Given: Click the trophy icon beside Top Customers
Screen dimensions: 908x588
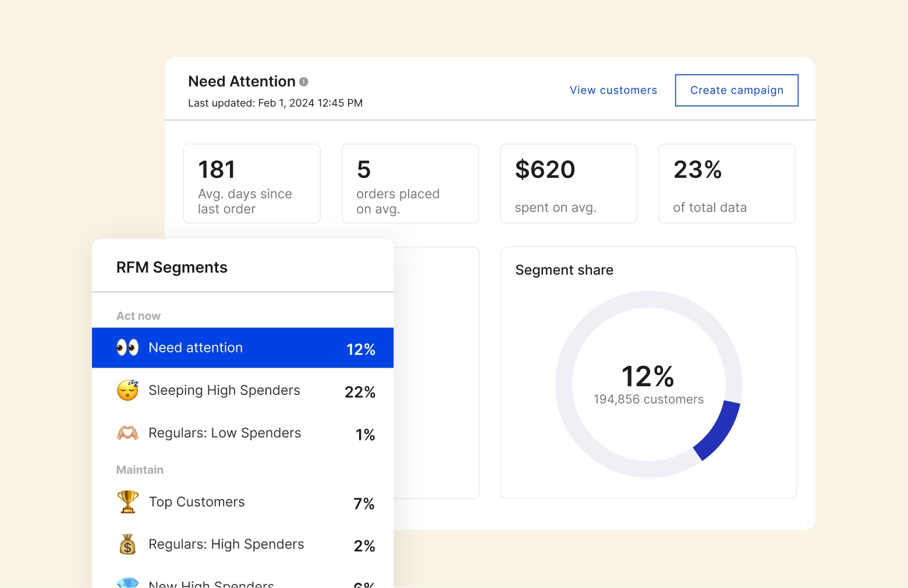Looking at the screenshot, I should [x=127, y=501].
